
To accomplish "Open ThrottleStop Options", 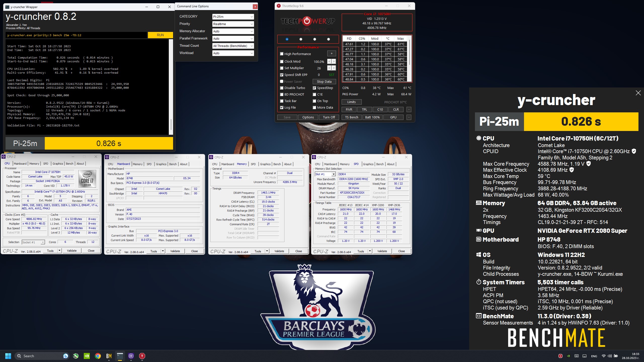I will (x=308, y=117).
